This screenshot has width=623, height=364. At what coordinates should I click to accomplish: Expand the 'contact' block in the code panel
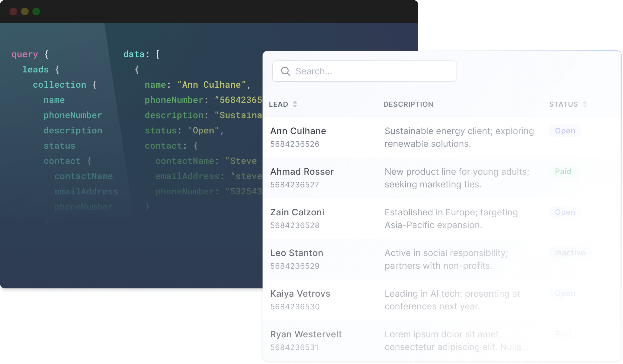point(62,161)
